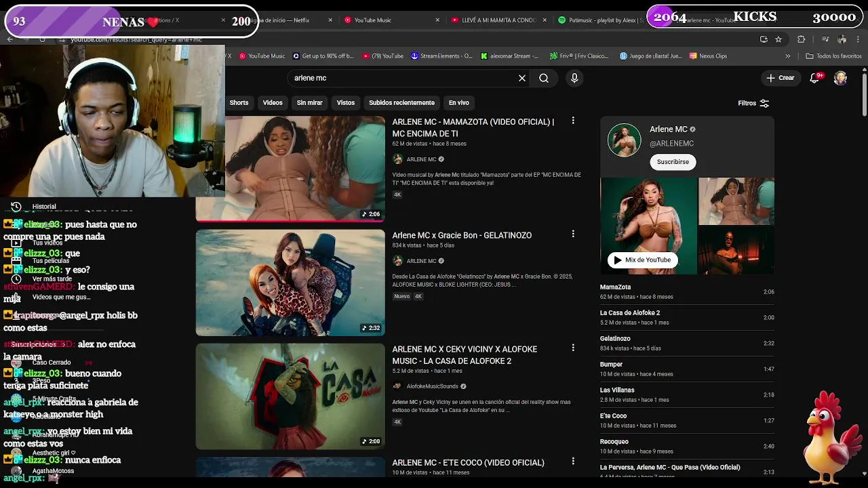868x488 pixels.
Task: Open the GELATINOZO video thumbnail
Action: [x=290, y=283]
